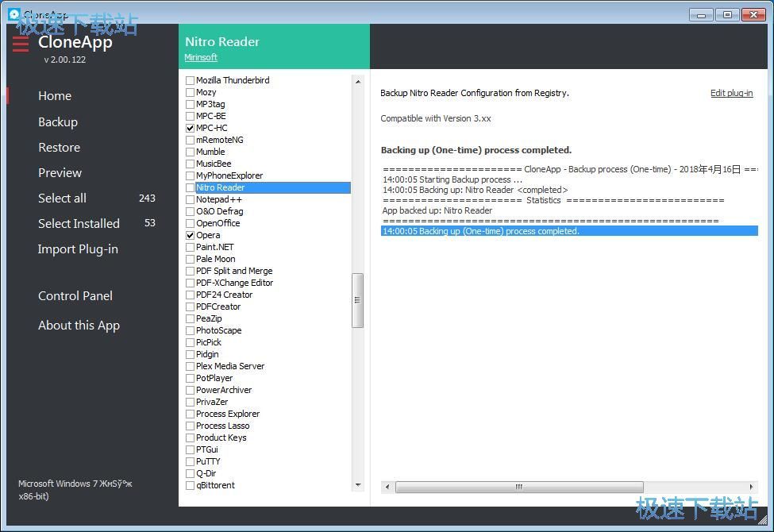The image size is (774, 532).
Task: Check the MP3tag checkbox
Action: pyautogui.click(x=190, y=104)
